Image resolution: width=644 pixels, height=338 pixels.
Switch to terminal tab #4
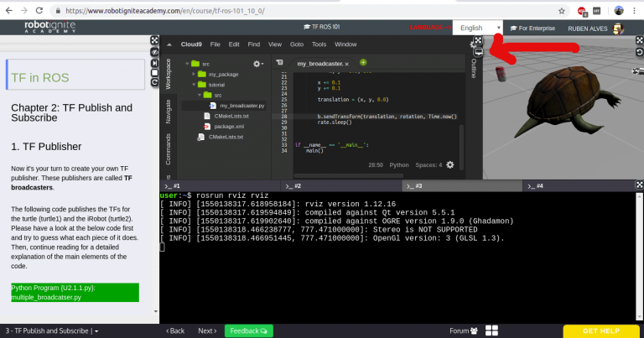click(x=579, y=186)
